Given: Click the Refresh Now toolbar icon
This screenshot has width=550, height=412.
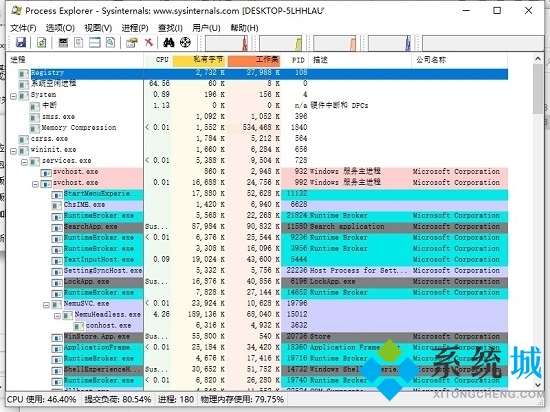Looking at the screenshot, I should (x=42, y=43).
